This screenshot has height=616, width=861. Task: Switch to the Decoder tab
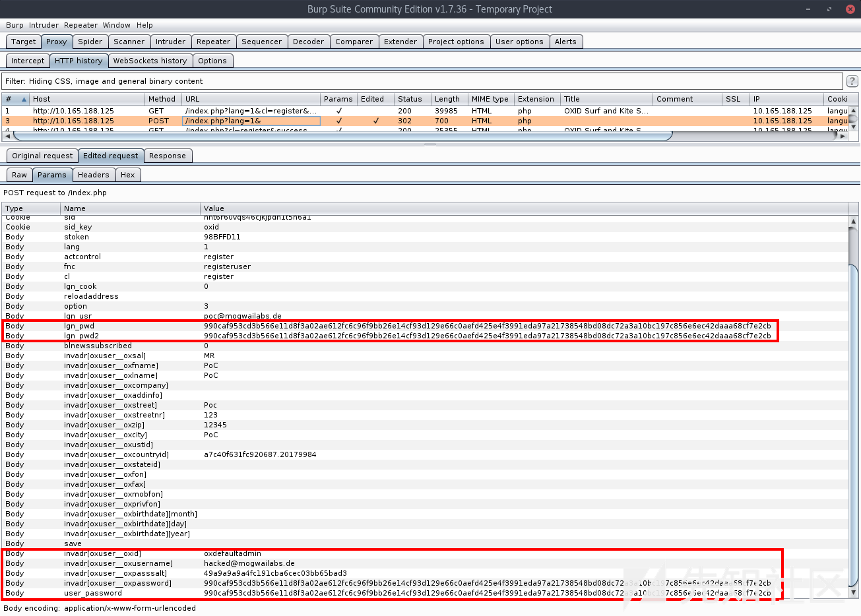point(309,42)
